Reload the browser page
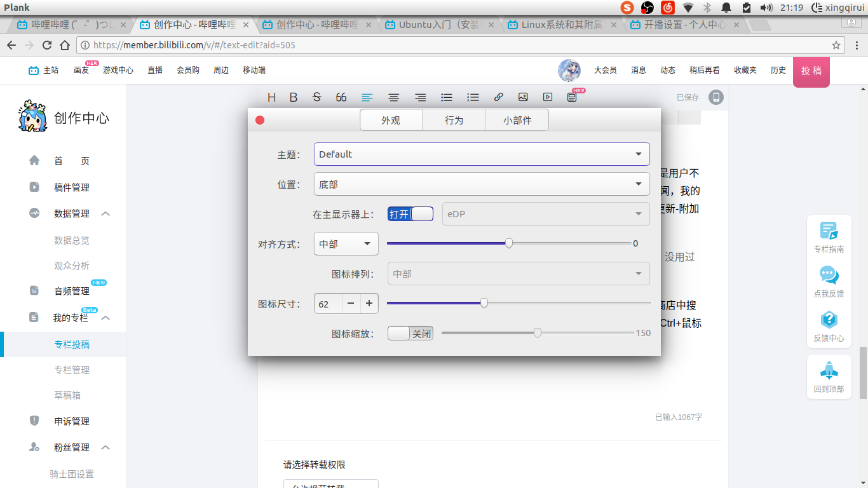The height and width of the screenshot is (488, 868). (47, 45)
